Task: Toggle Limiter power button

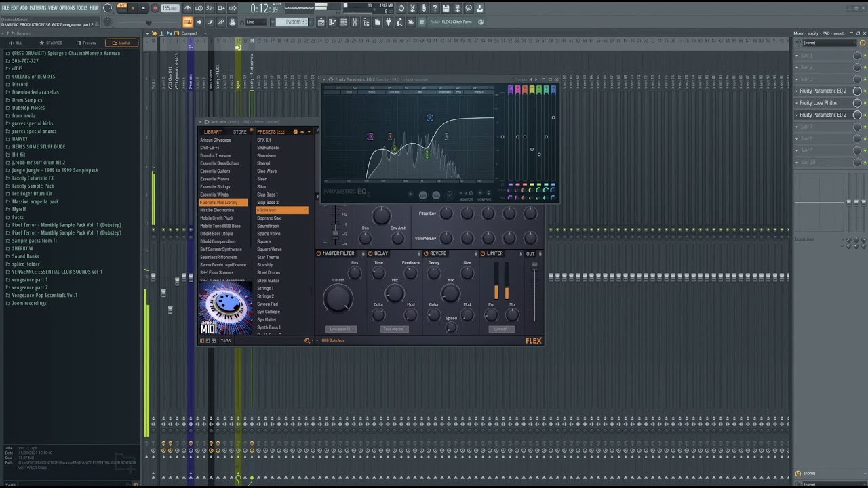Action: click(483, 253)
